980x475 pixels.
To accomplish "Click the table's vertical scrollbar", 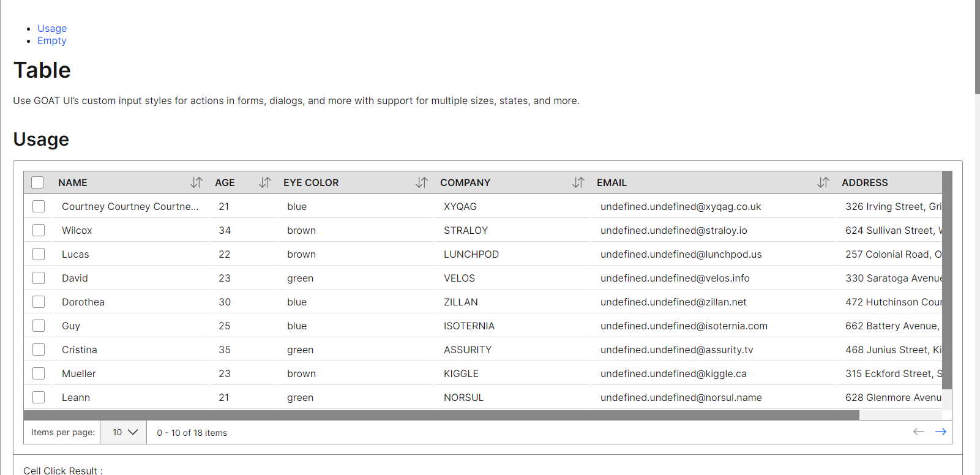I will pyautogui.click(x=947, y=280).
